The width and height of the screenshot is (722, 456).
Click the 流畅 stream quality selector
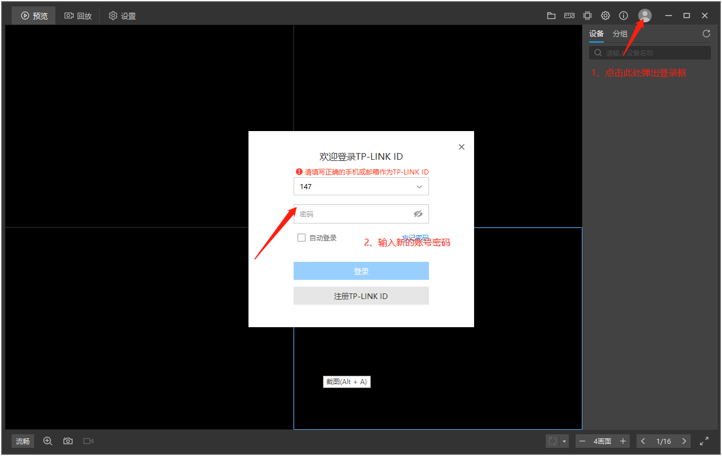pos(22,441)
